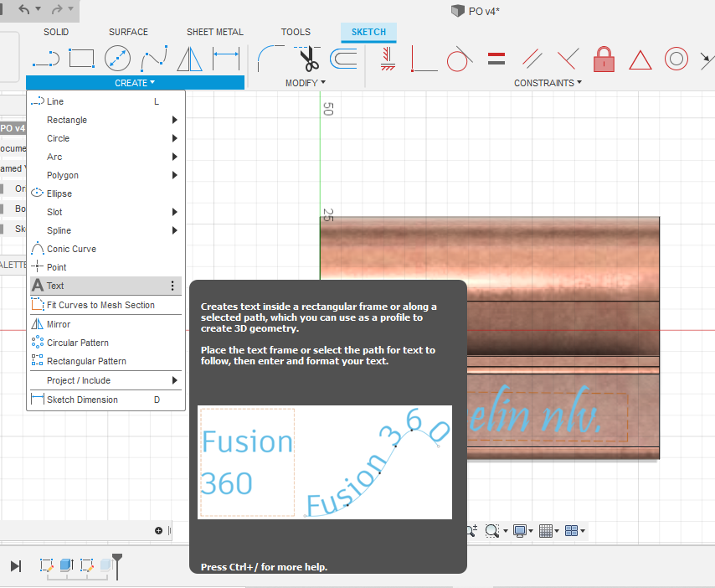Select the Fit Point Spline toolbar icon
715x588 pixels.
click(154, 59)
